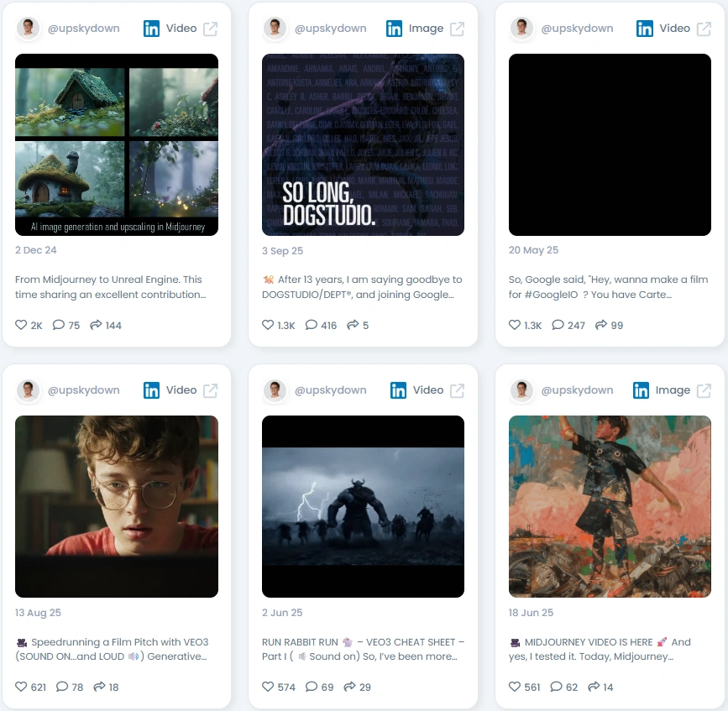Open external link on the 3 Sep 25 card
The height and width of the screenshot is (711, 728).
(458, 29)
